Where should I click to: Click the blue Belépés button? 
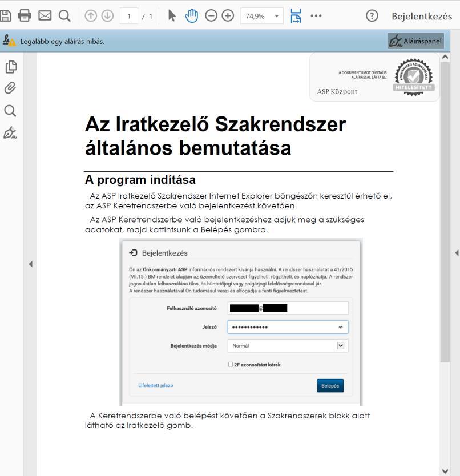point(330,385)
